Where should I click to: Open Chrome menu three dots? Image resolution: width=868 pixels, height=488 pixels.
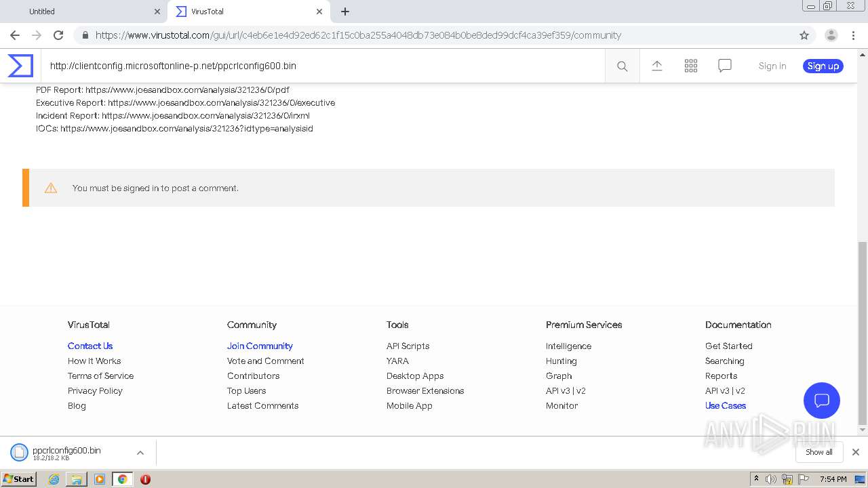coord(853,35)
